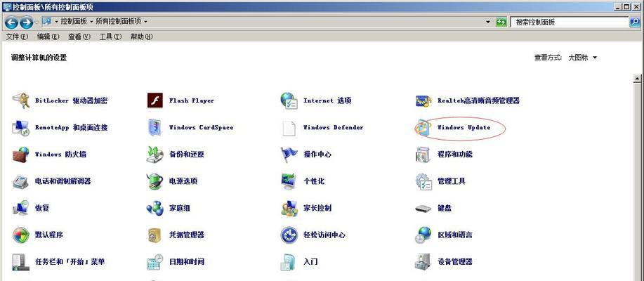Open the Windows Update icon
This screenshot has height=281, width=644.
click(423, 128)
